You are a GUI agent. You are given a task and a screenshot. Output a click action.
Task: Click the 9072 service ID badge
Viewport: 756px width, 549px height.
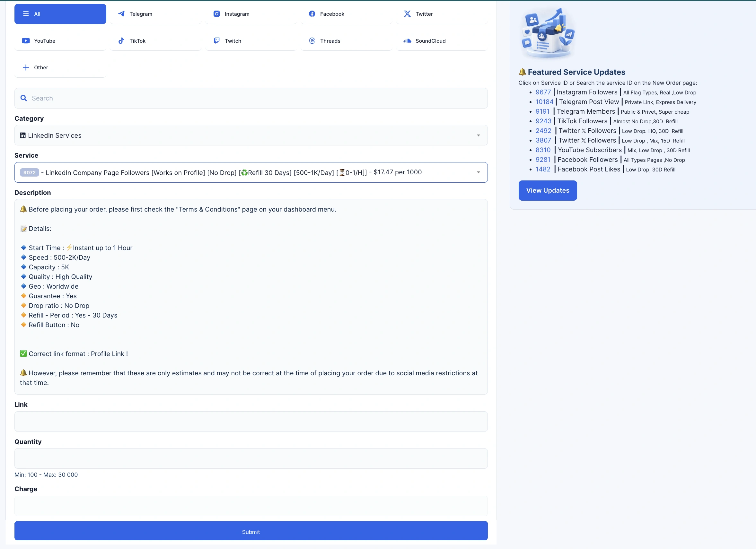[29, 172]
